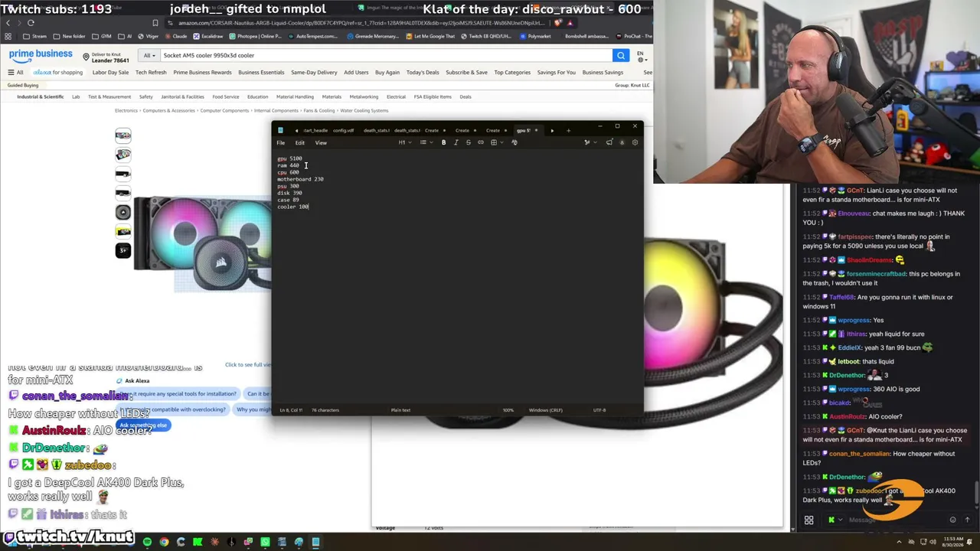Viewport: 980px width, 551px height.
Task: Open the prime business home logo
Action: point(41,55)
